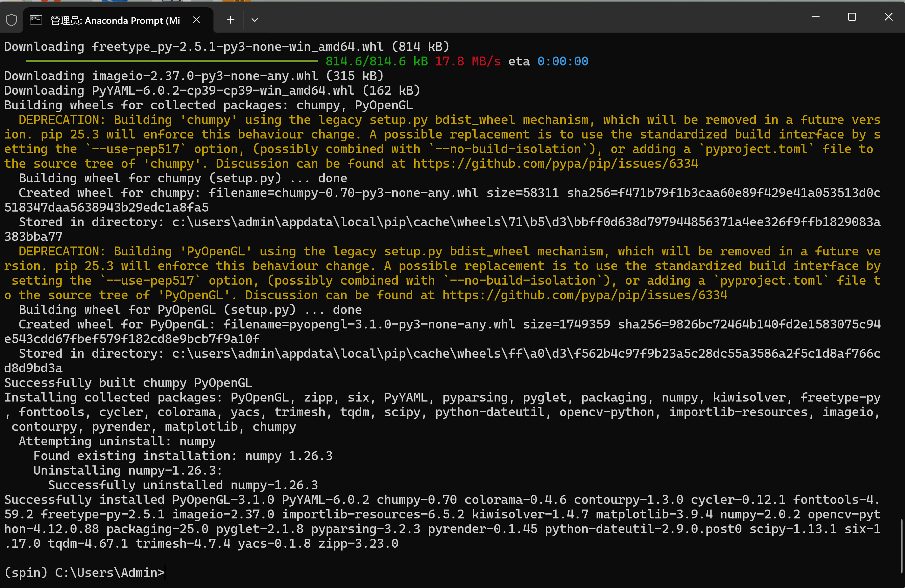
Task: Select the Anaconda Prompt tab title
Action: tap(115, 21)
